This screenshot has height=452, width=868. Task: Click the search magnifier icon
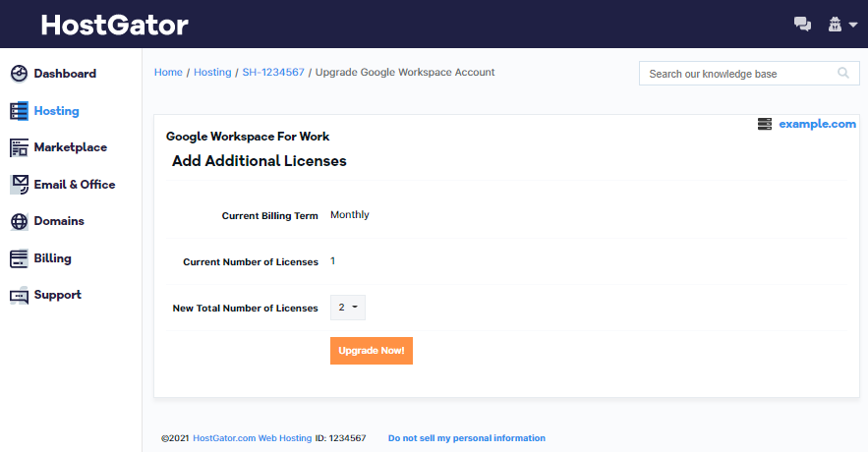[843, 73]
